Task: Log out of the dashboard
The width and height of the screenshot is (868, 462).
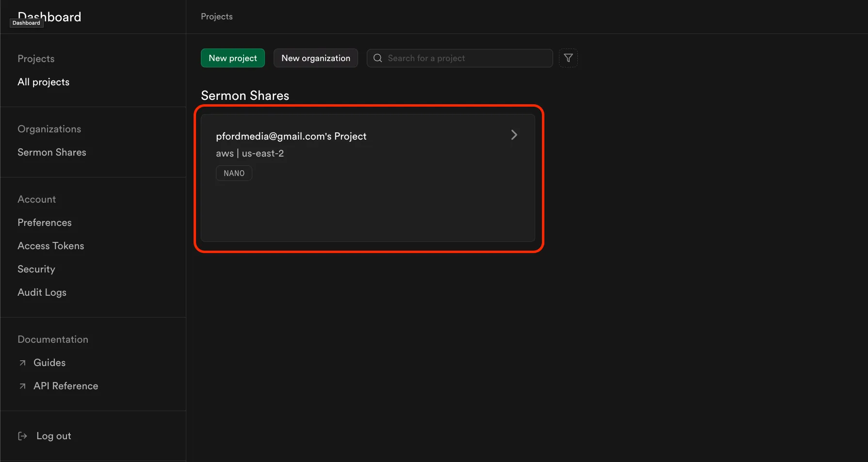Action: [x=53, y=435]
